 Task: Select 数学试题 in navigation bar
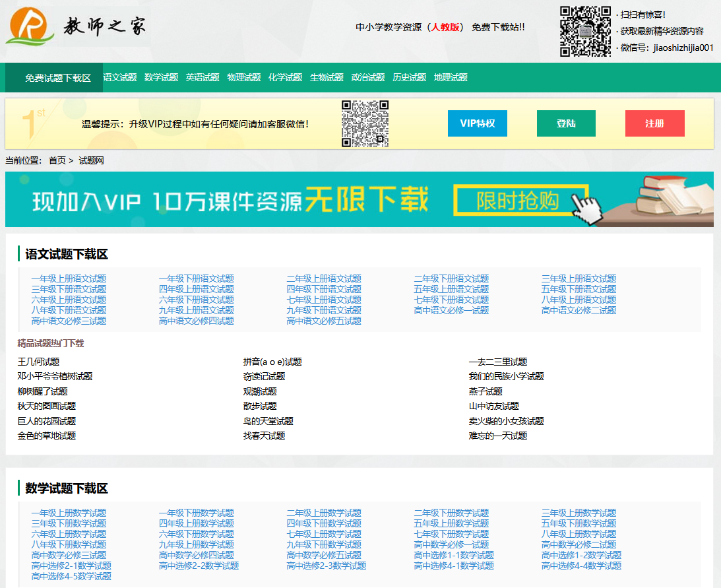162,77
